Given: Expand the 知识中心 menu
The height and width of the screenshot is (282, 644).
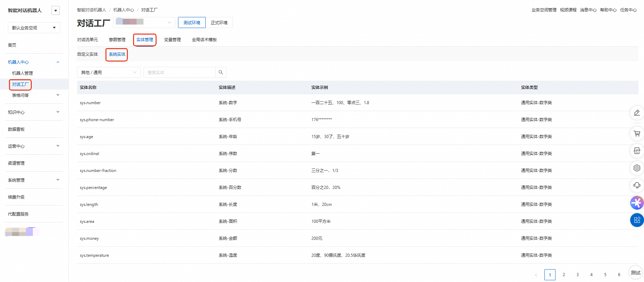Looking at the screenshot, I should [x=58, y=112].
